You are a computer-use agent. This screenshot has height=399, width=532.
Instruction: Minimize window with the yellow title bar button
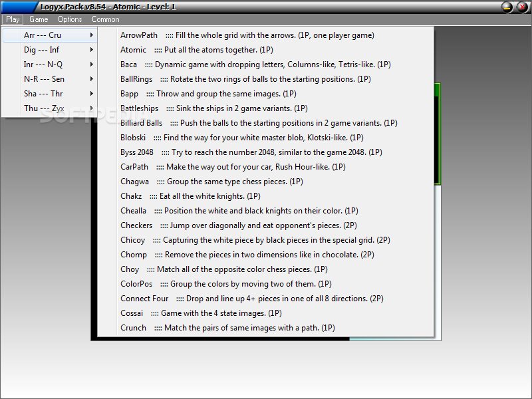click(507, 7)
